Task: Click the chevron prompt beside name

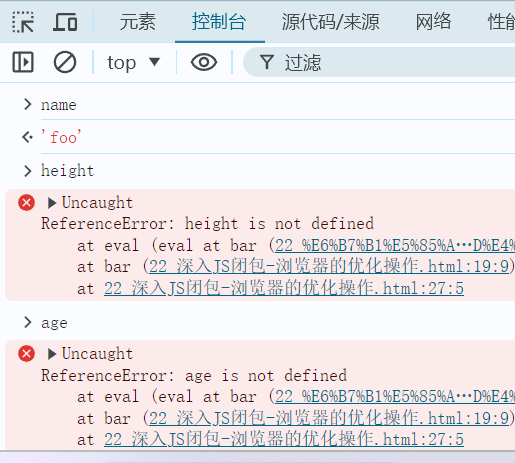Action: click(28, 104)
